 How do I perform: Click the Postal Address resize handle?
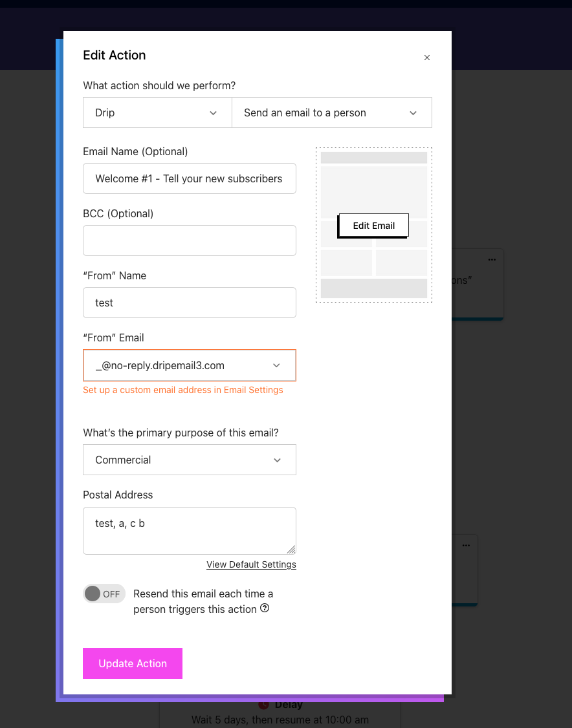coord(291,550)
